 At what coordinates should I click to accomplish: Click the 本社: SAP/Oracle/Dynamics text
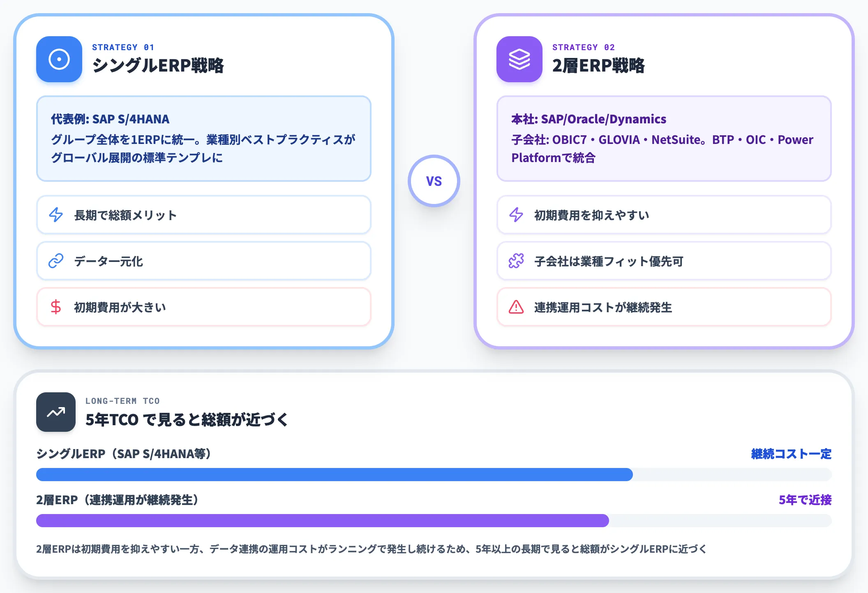[x=589, y=119]
